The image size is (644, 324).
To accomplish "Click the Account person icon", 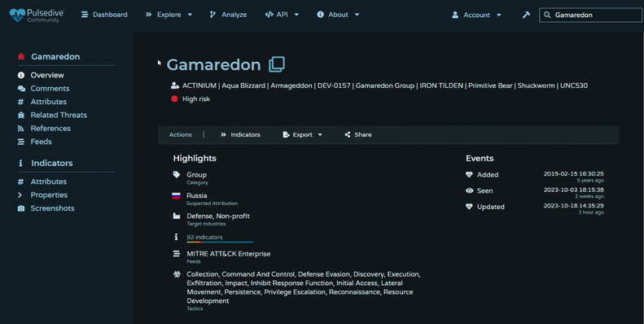I will [x=455, y=15].
